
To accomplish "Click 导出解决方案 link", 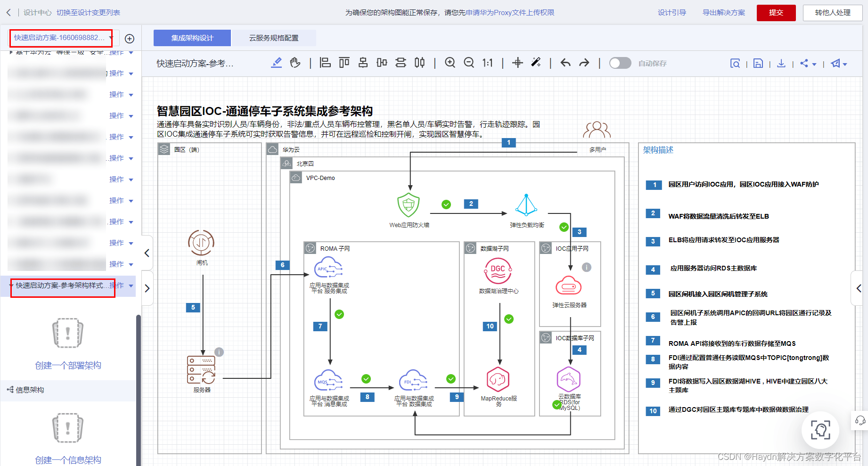I will 724,13.
